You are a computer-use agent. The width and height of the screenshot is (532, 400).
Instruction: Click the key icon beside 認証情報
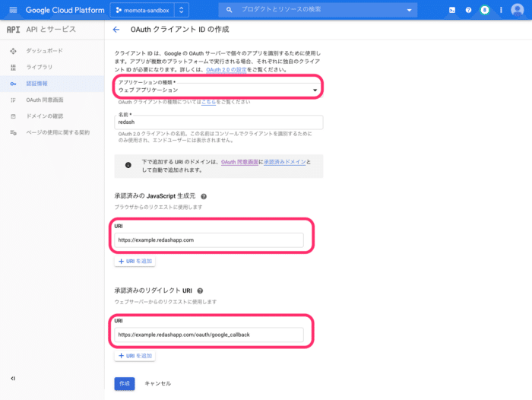tap(13, 84)
